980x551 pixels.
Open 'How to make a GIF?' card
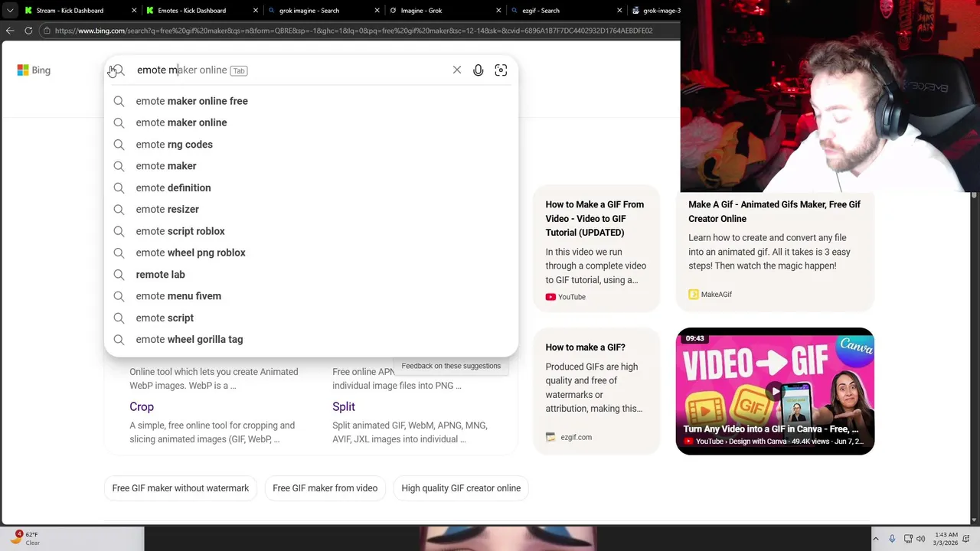596,391
